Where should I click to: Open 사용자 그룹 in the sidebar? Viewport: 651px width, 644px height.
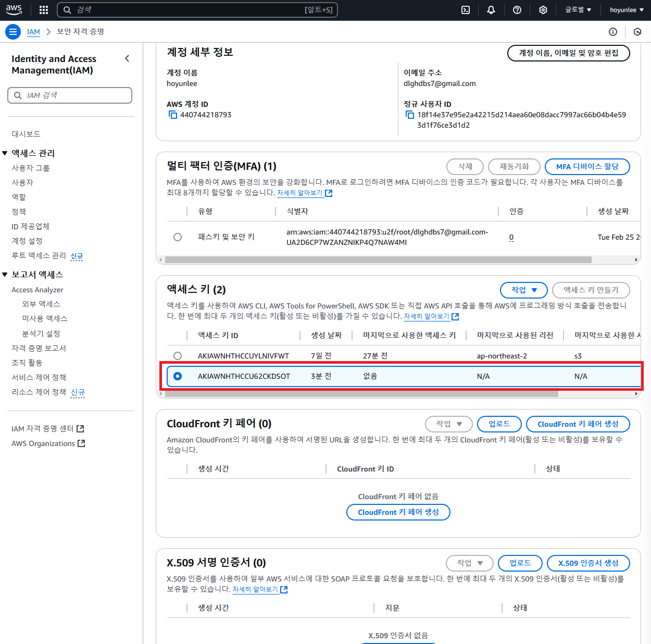coord(31,168)
